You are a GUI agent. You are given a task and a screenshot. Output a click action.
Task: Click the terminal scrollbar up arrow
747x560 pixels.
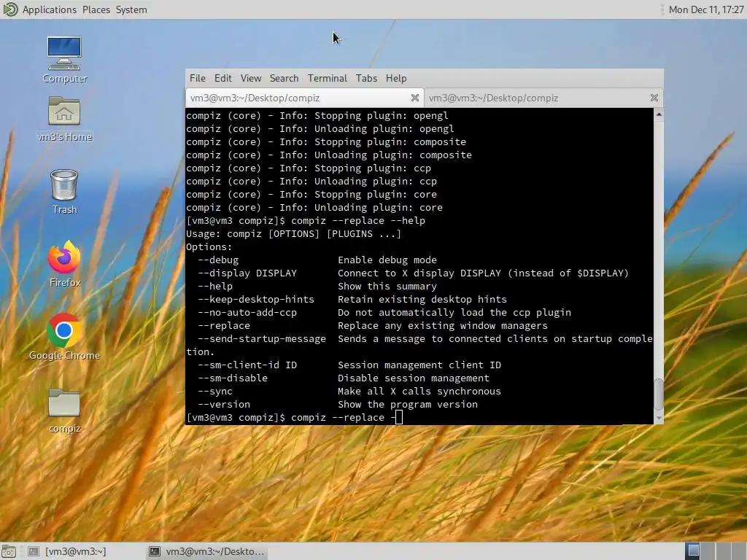click(x=659, y=114)
